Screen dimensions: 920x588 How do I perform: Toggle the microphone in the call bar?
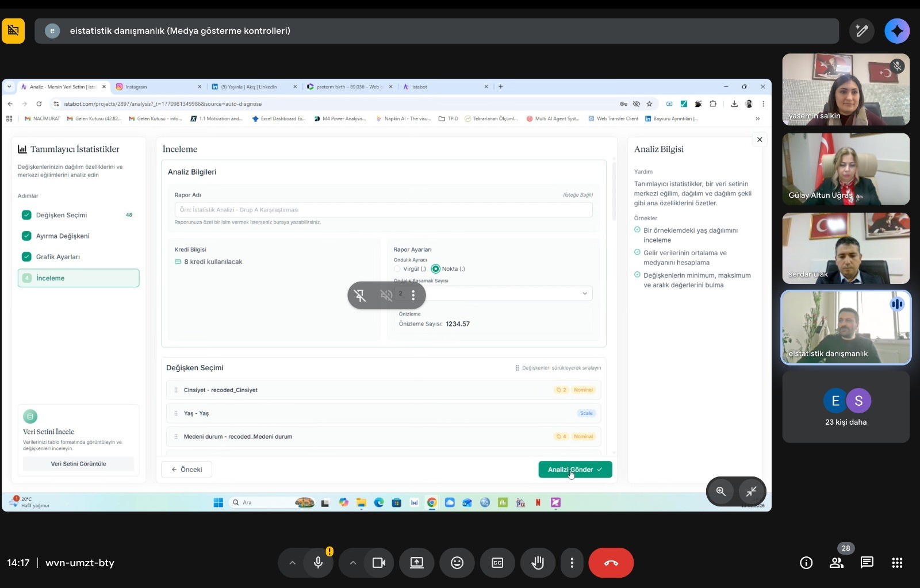pyautogui.click(x=318, y=563)
